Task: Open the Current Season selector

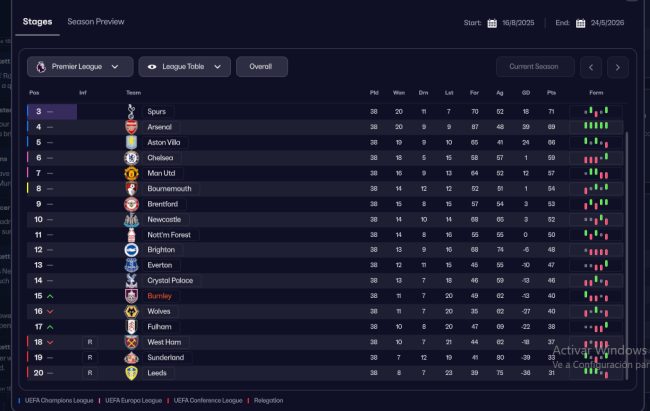Action: (533, 67)
